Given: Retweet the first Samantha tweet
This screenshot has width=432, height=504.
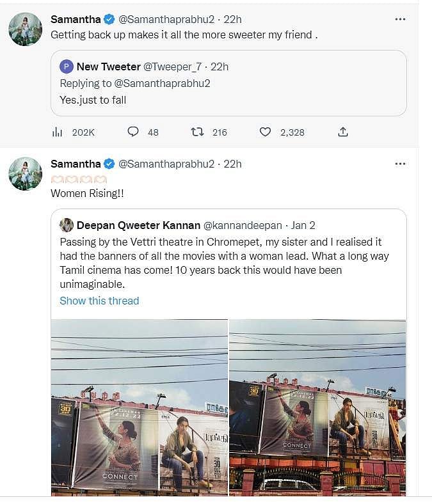Looking at the screenshot, I should [198, 132].
